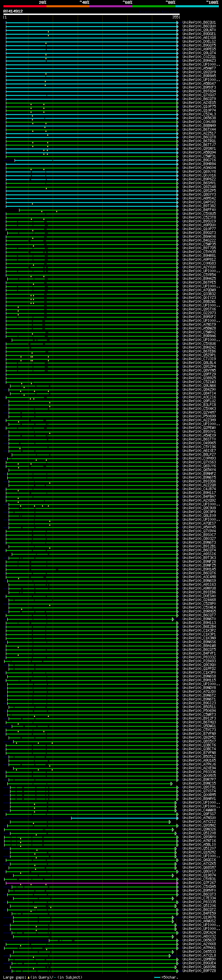Select hit UniRef100_Q9ZQY9

[199, 72]
